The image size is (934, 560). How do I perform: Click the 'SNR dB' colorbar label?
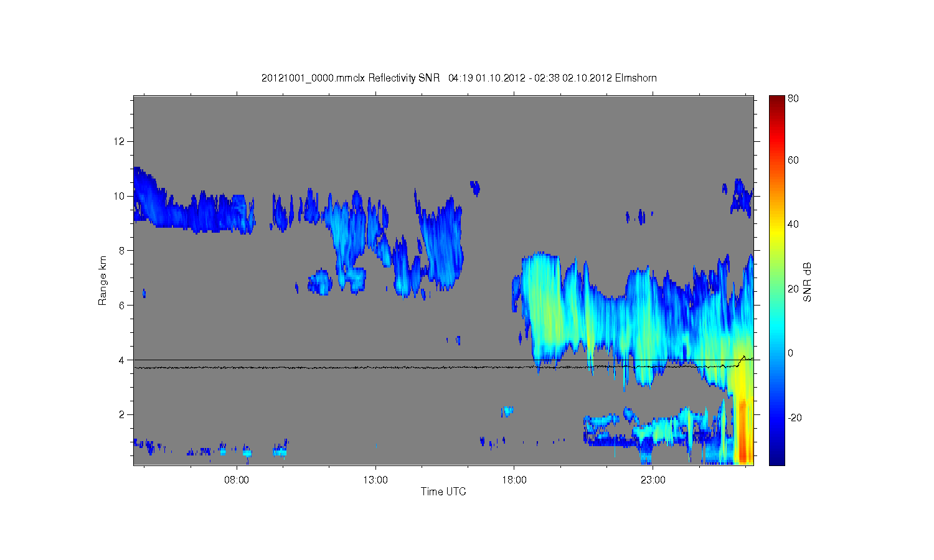pos(807,282)
